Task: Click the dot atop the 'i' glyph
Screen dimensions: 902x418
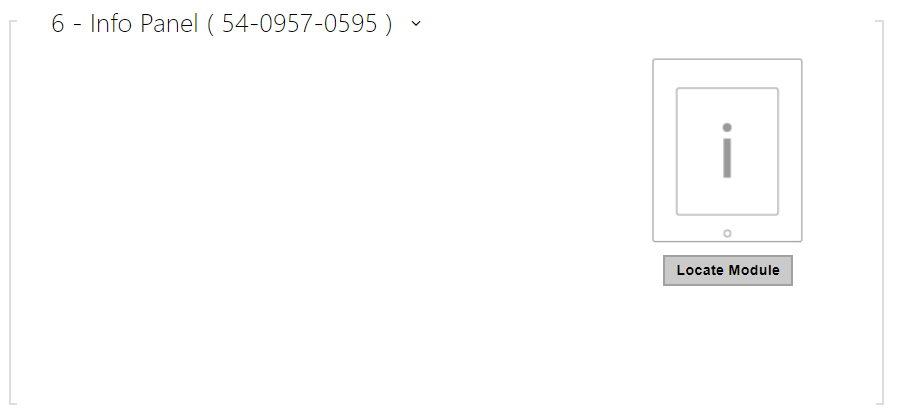Action: pyautogui.click(x=727, y=128)
